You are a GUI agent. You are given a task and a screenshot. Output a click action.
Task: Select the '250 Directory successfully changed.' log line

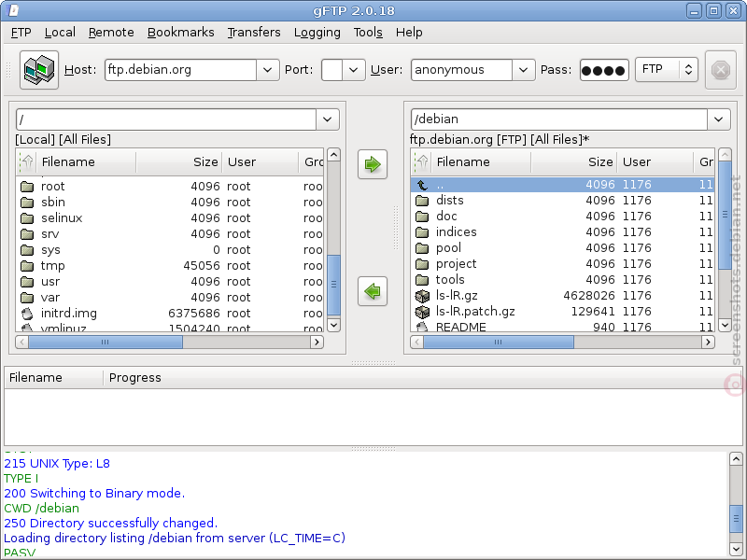pyautogui.click(x=110, y=523)
